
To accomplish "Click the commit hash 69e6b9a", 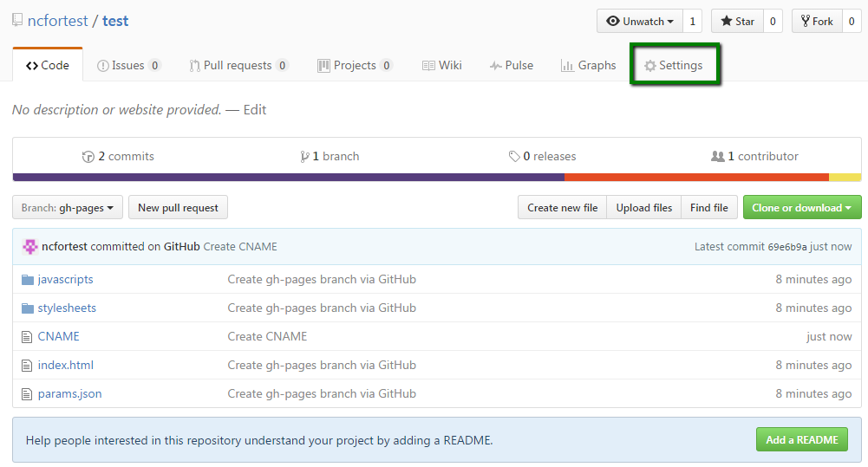I will pyautogui.click(x=787, y=247).
